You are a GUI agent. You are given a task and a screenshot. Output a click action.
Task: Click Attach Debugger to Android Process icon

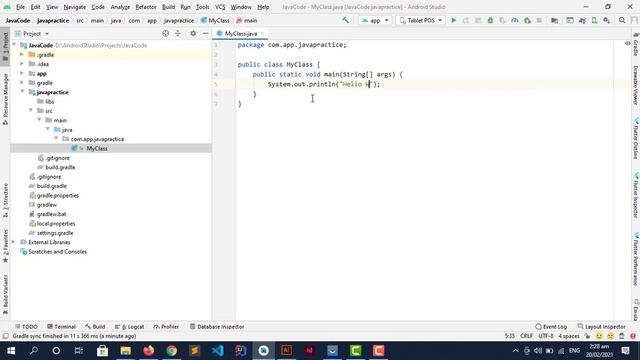click(x=527, y=20)
